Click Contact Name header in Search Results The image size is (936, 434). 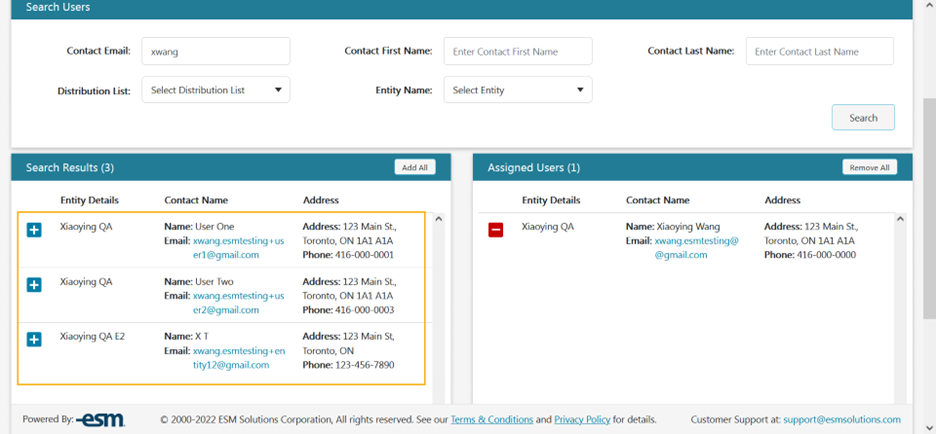point(196,200)
